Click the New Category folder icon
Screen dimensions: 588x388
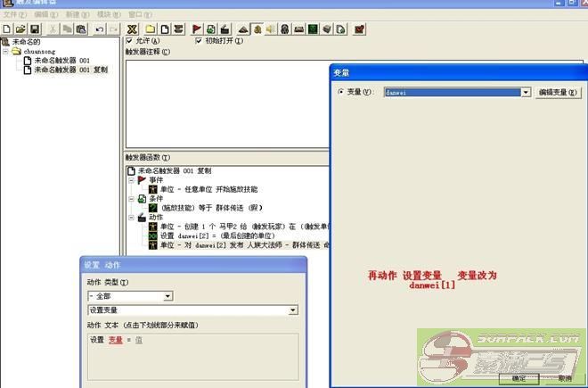pyautogui.click(x=151, y=29)
